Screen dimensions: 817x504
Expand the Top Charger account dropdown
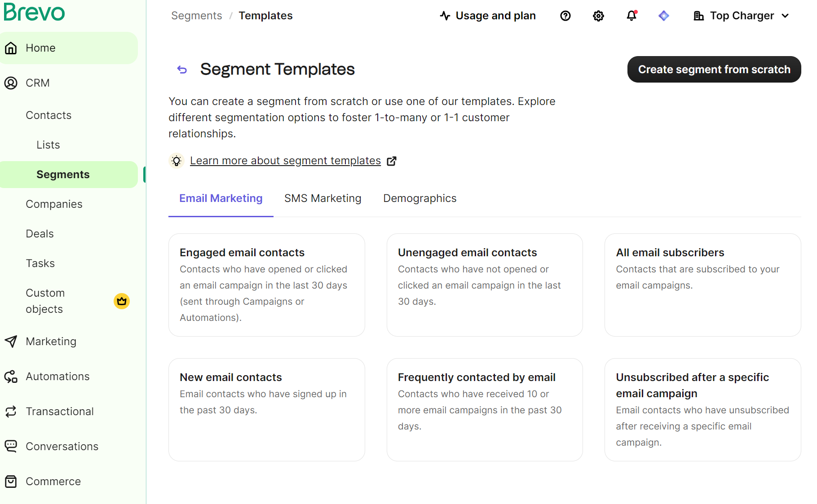click(x=741, y=15)
